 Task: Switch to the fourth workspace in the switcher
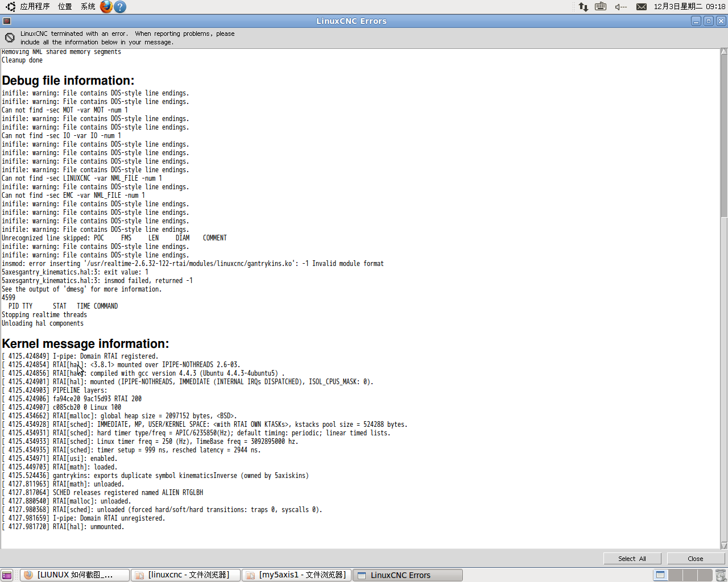(x=705, y=575)
